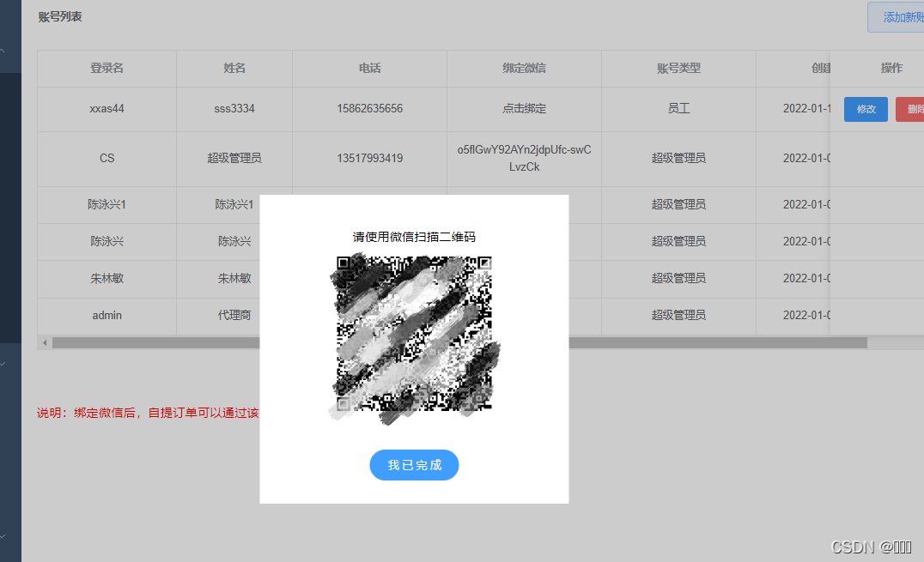Viewport: 924px width, 562px height.
Task: Click the 操作 column header
Action: [x=891, y=68]
